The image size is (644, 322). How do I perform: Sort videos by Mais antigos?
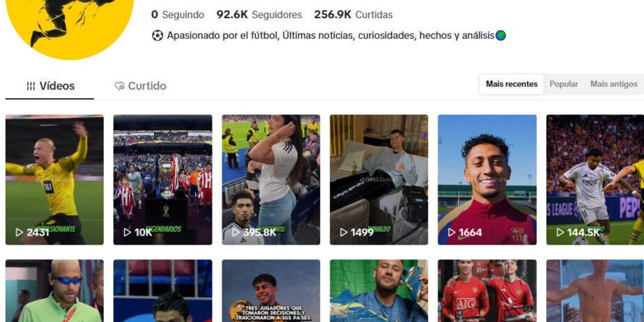[x=613, y=84]
